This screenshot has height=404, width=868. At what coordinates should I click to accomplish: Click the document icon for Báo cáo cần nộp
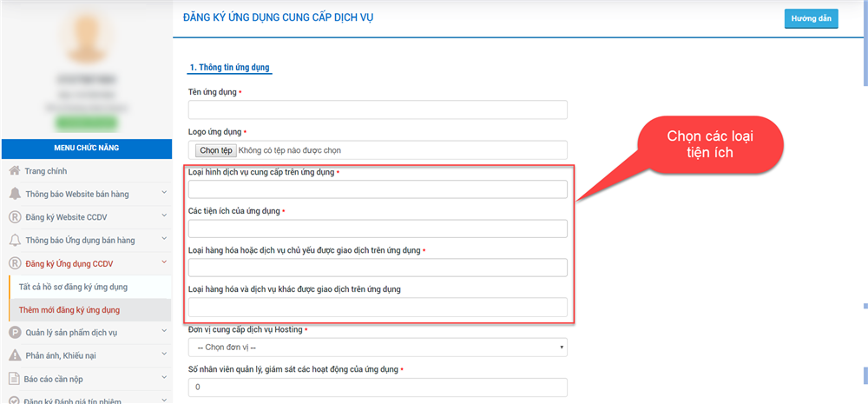(x=15, y=379)
